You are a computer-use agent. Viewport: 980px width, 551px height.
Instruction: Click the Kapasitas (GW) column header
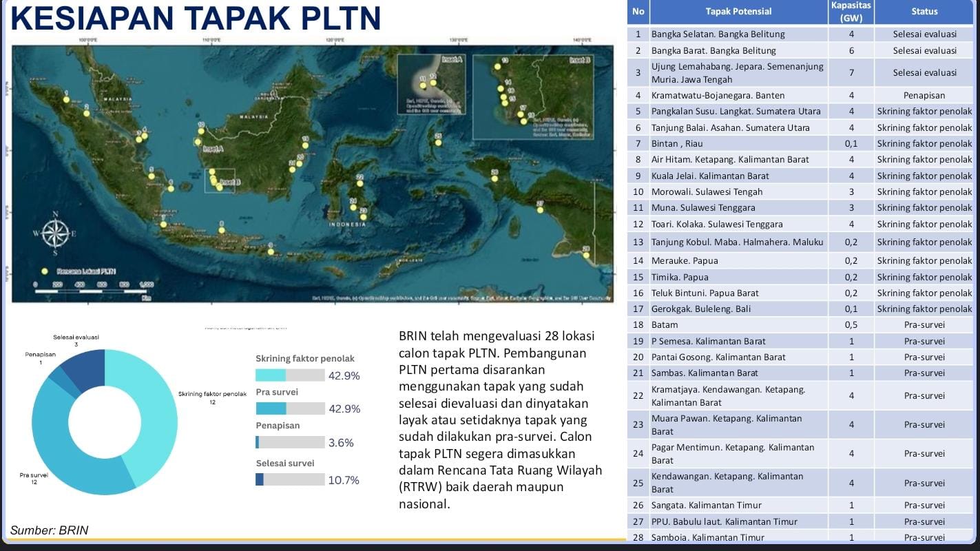(851, 11)
